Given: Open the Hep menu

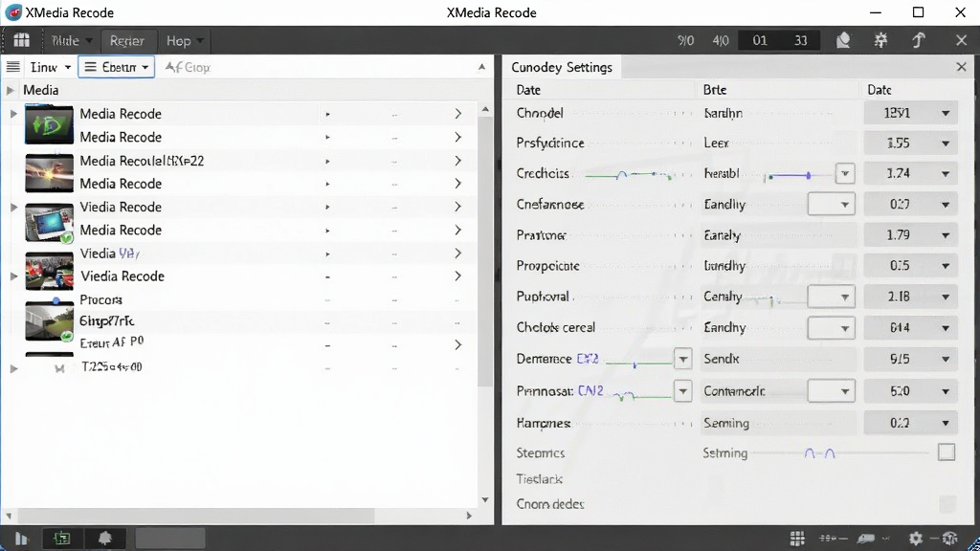Looking at the screenshot, I should [x=185, y=40].
